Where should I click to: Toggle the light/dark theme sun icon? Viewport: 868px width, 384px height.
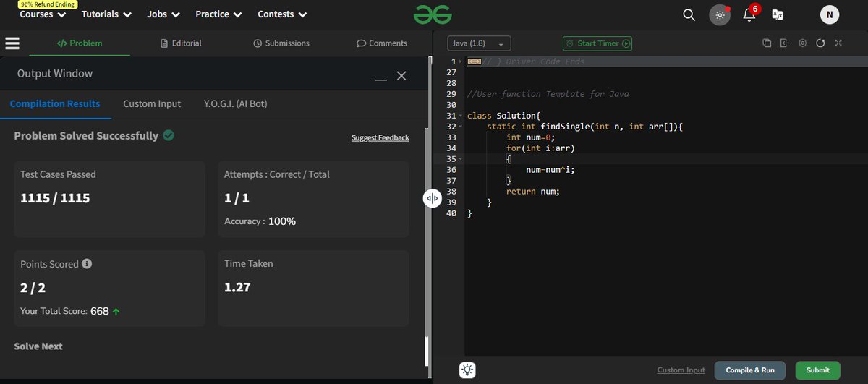pyautogui.click(x=720, y=15)
